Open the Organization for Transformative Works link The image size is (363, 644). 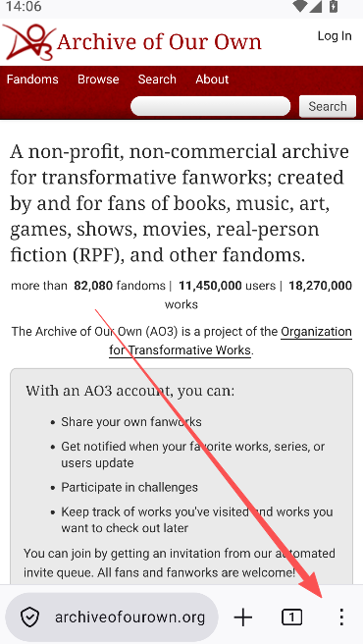pos(231,341)
